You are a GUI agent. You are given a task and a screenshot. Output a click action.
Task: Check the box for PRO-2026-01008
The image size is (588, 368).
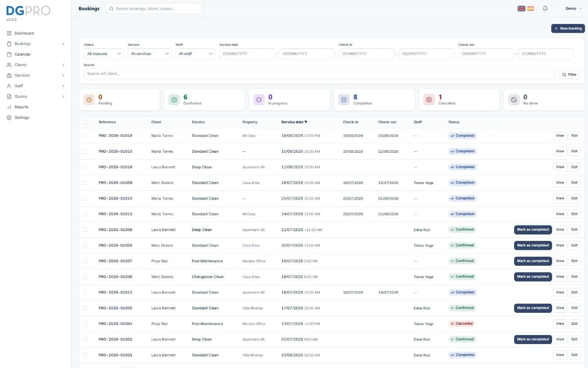pos(85,230)
